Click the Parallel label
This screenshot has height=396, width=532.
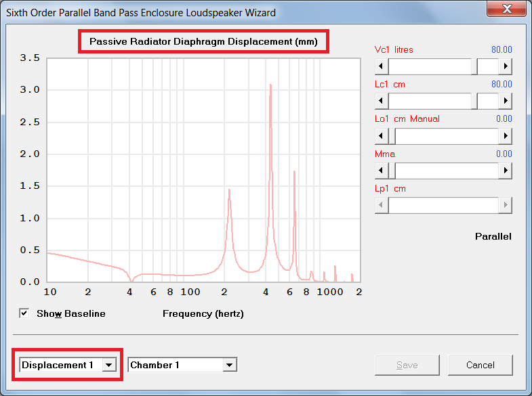(493, 236)
